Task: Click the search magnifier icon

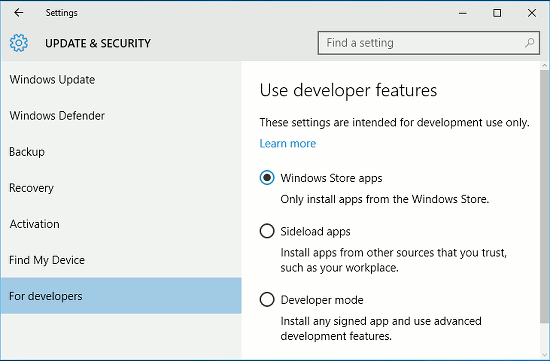Action: (529, 43)
